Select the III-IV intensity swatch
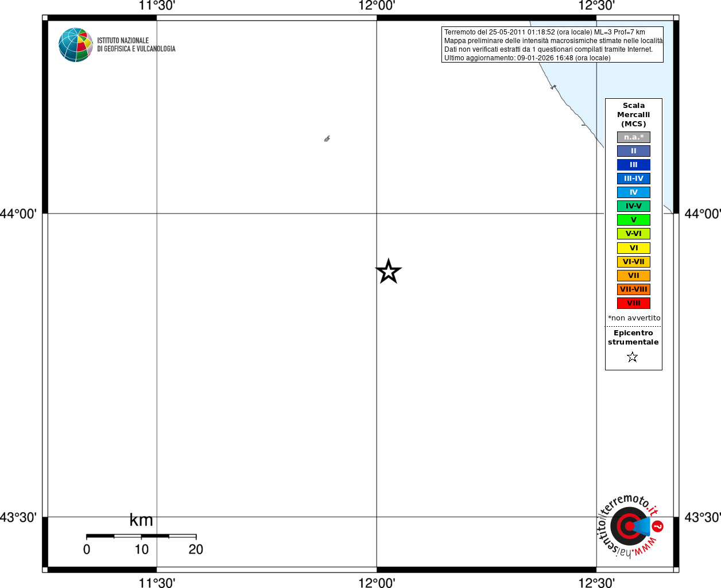Viewport: 721px width, 588px height. (634, 179)
